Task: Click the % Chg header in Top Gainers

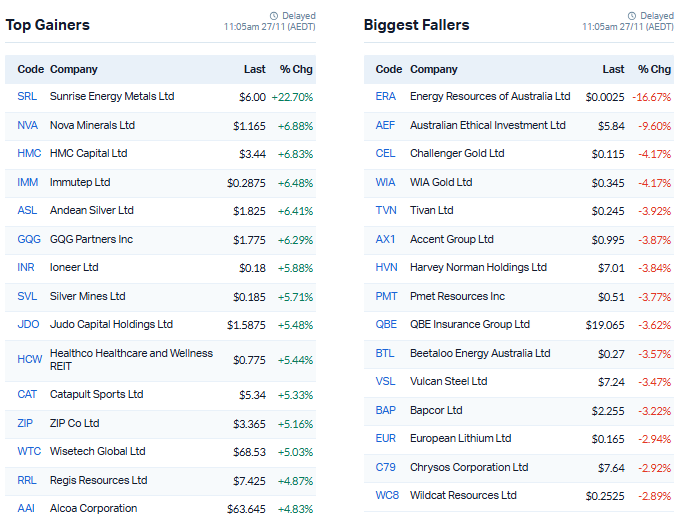Action: [296, 69]
